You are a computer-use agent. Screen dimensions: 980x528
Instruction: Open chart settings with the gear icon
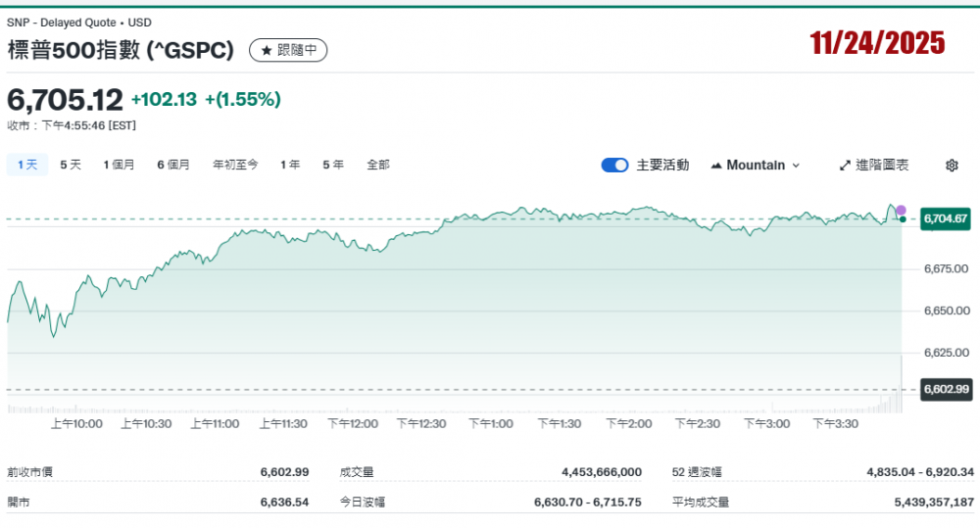point(951,166)
